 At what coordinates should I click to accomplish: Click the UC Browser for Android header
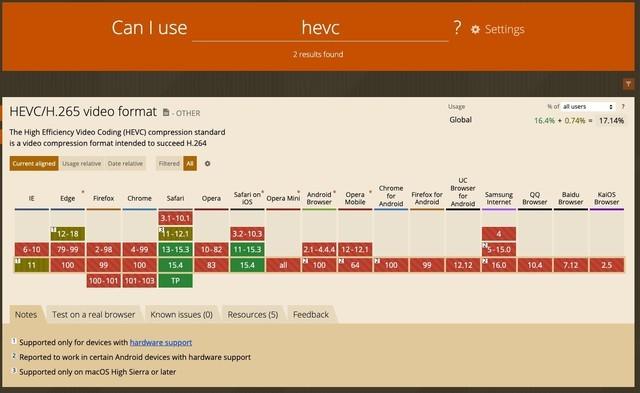462,192
